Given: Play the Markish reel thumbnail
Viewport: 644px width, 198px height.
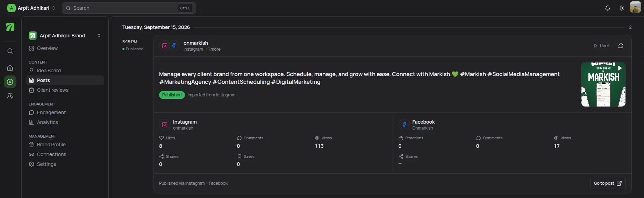Looking at the screenshot, I should pos(603,84).
